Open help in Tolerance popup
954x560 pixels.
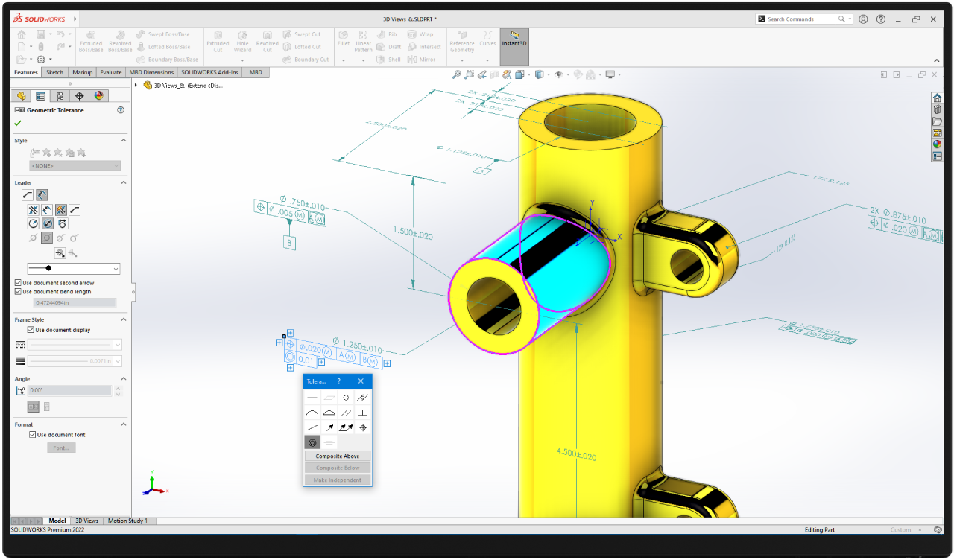(x=338, y=381)
